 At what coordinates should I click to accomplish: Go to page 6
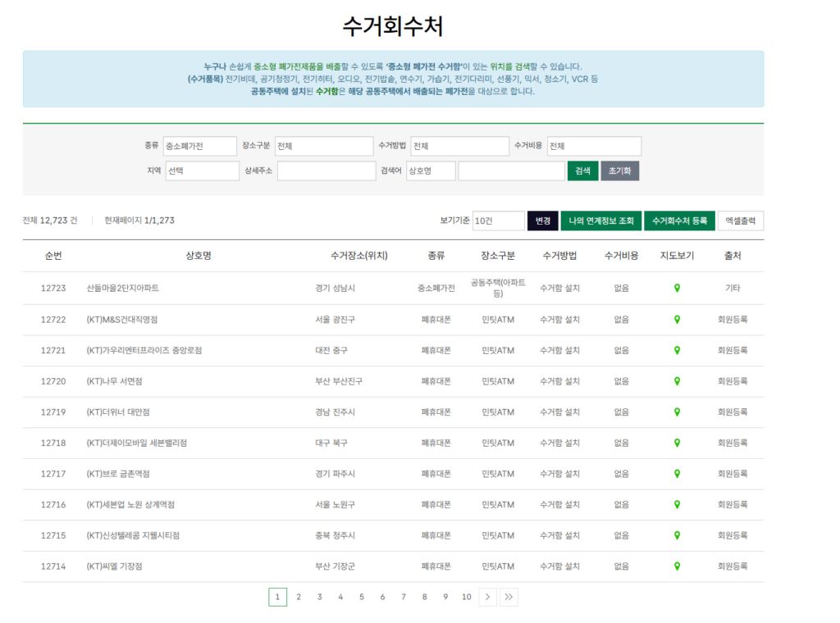click(382, 597)
